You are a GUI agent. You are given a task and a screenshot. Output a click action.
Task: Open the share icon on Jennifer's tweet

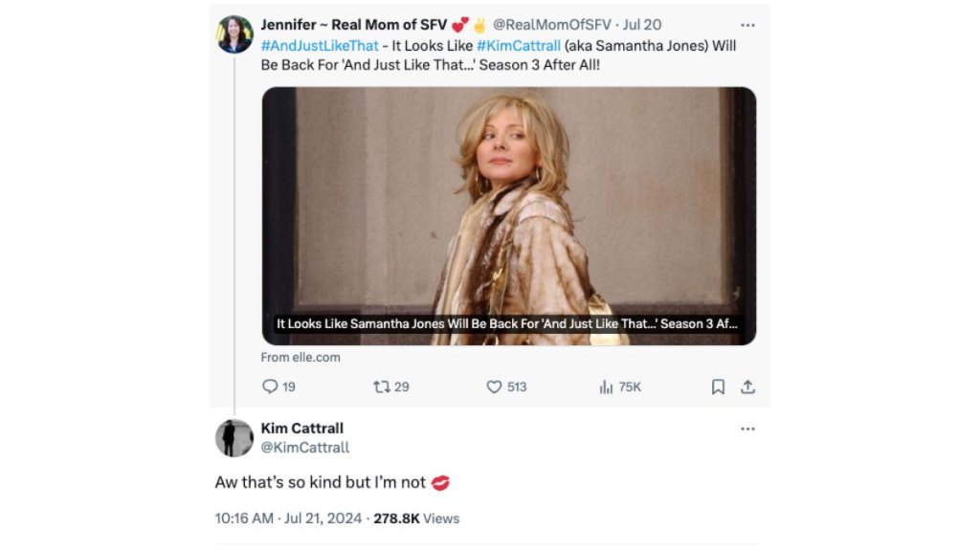(748, 386)
